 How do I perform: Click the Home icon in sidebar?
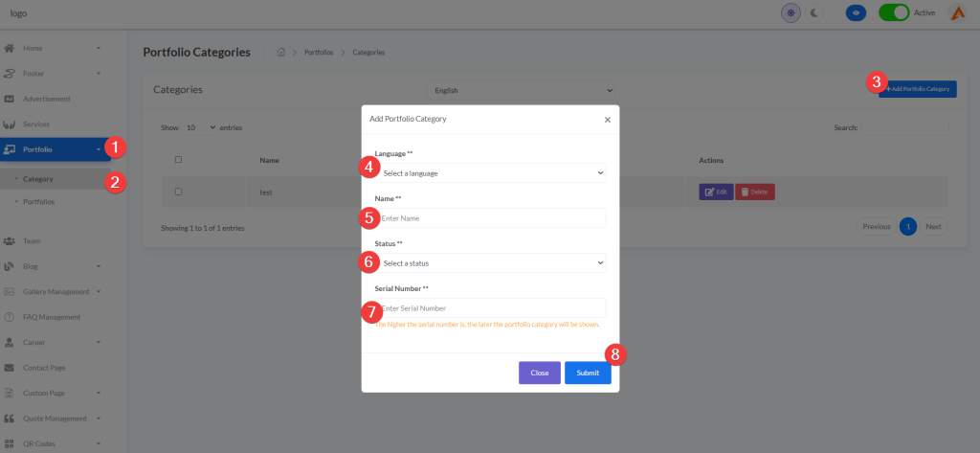pyautogui.click(x=10, y=48)
